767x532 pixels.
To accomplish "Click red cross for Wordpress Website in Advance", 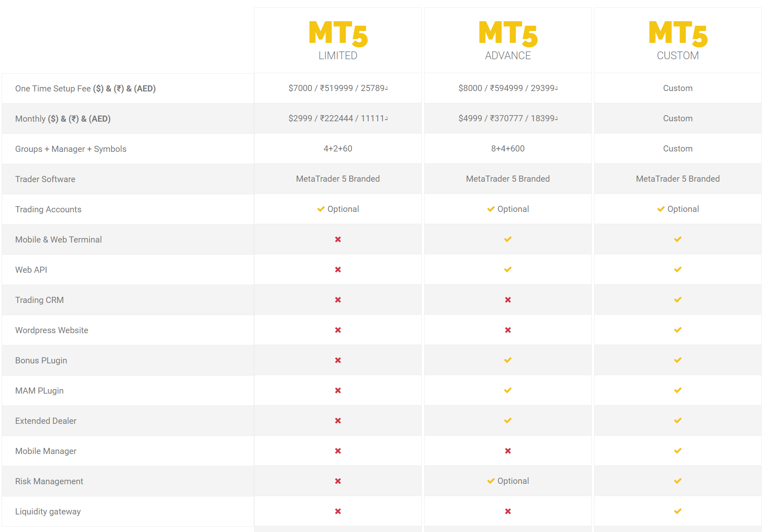I will tap(508, 330).
